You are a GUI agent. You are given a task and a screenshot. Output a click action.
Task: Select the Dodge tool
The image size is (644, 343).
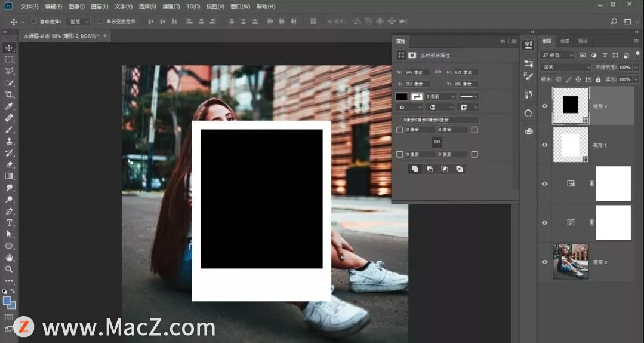tap(9, 200)
